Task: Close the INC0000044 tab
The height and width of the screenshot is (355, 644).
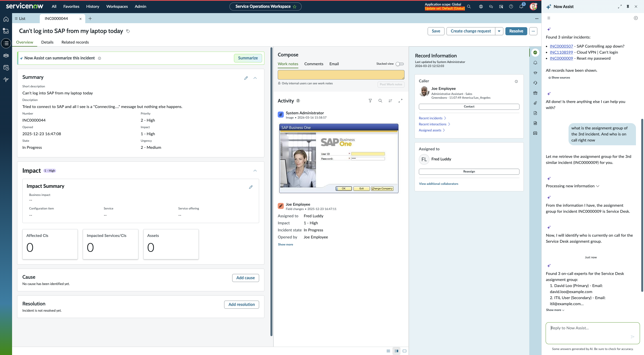Action: pos(80,19)
